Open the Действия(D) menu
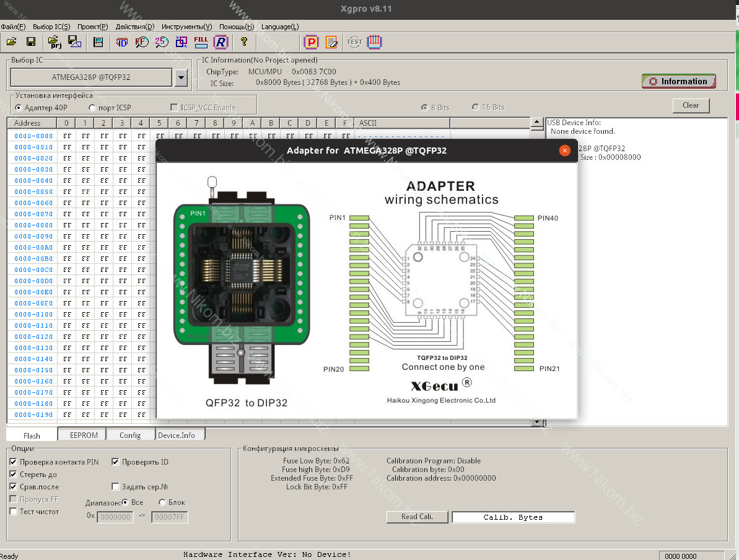The height and width of the screenshot is (560, 739). click(x=135, y=27)
